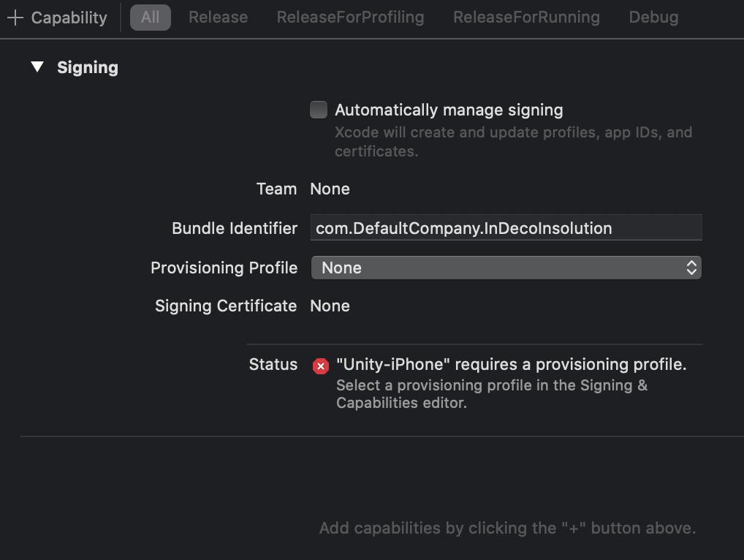Click the Provisioning Profile up-down arrows icon
This screenshot has height=560, width=744.
[x=691, y=268]
